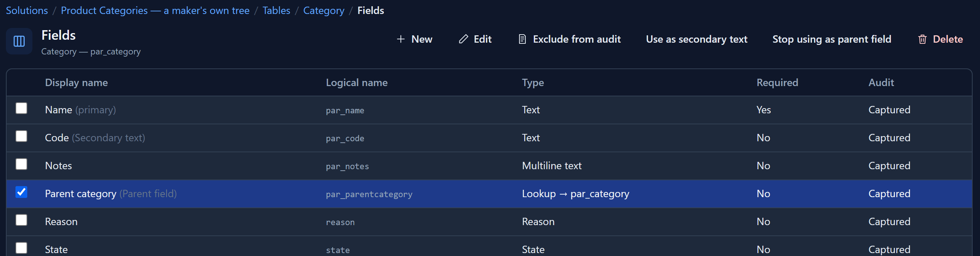Click the Display name column header
This screenshot has height=256, width=980.
(77, 82)
